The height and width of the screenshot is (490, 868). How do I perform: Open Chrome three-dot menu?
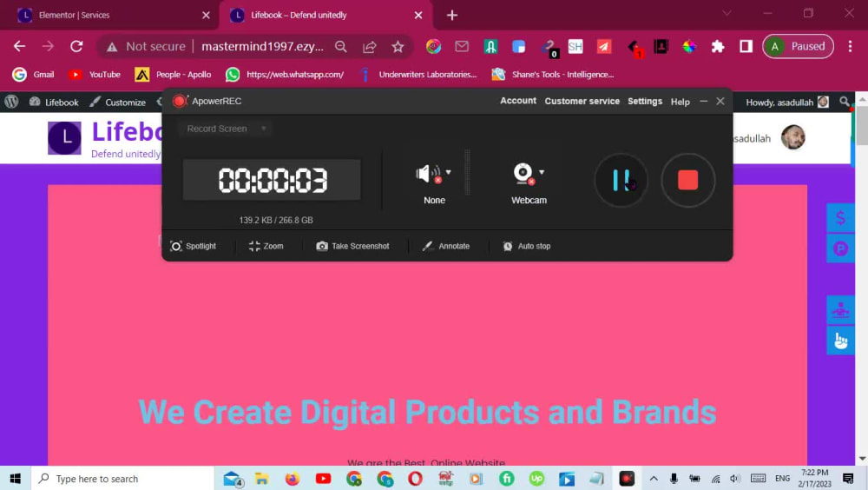(851, 47)
